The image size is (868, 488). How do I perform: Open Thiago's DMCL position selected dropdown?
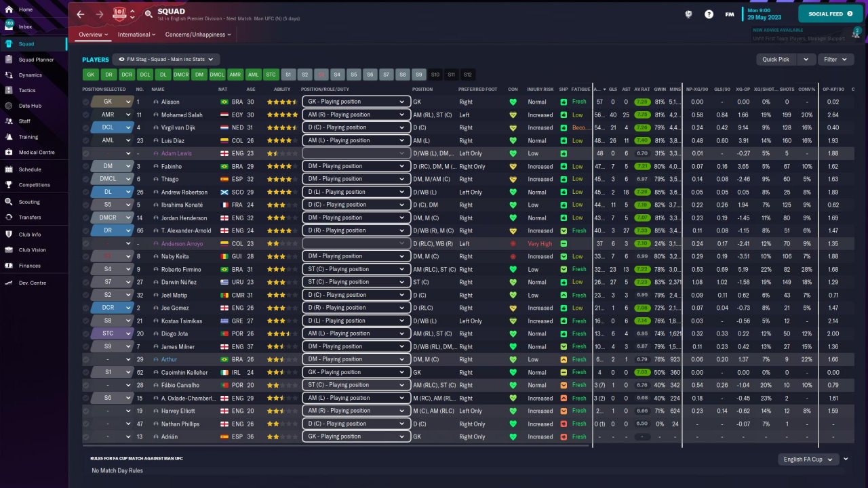tap(112, 179)
